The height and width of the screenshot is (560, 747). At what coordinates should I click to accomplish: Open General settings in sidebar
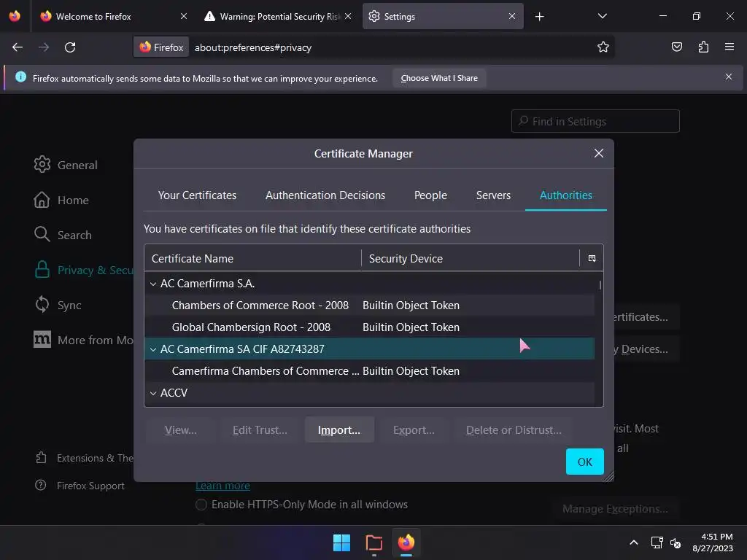pyautogui.click(x=66, y=165)
